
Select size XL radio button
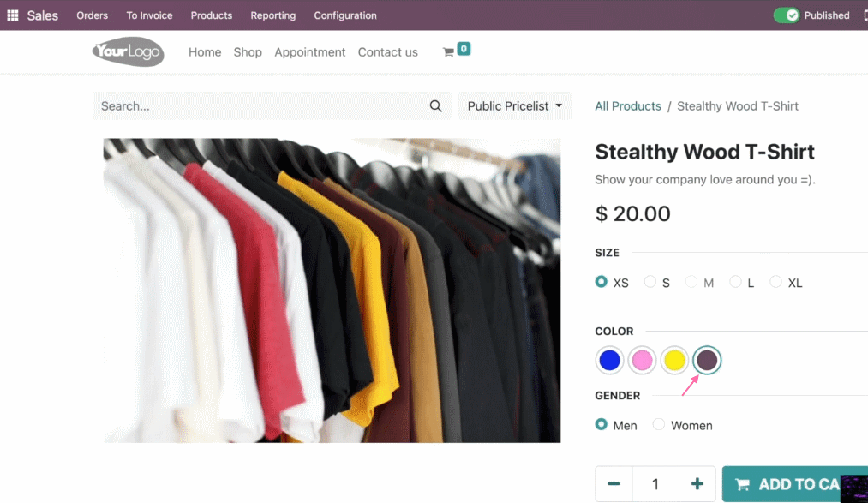pyautogui.click(x=775, y=282)
